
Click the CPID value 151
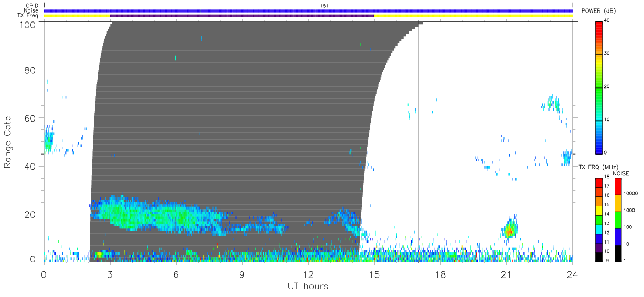click(324, 5)
